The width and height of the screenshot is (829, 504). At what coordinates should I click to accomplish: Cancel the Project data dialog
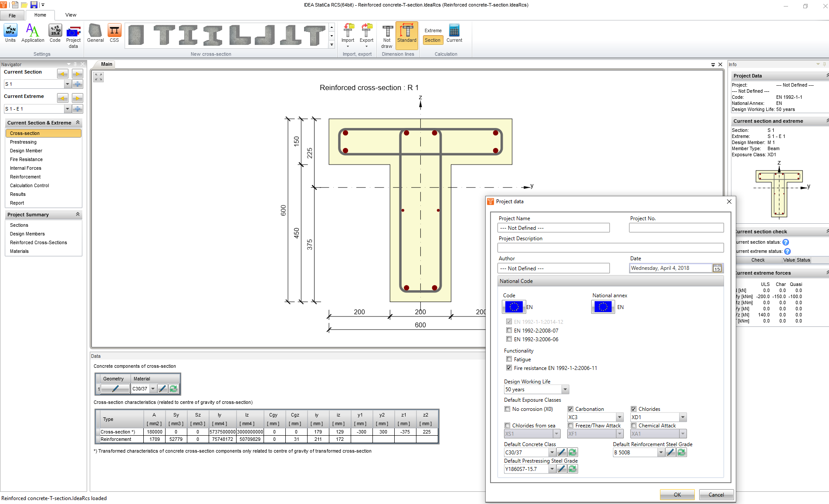pos(716,495)
